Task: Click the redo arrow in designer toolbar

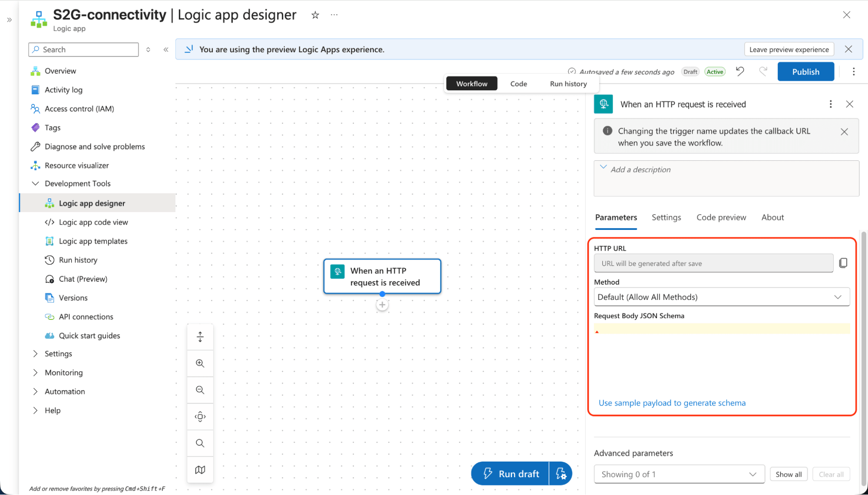Action: coord(763,71)
